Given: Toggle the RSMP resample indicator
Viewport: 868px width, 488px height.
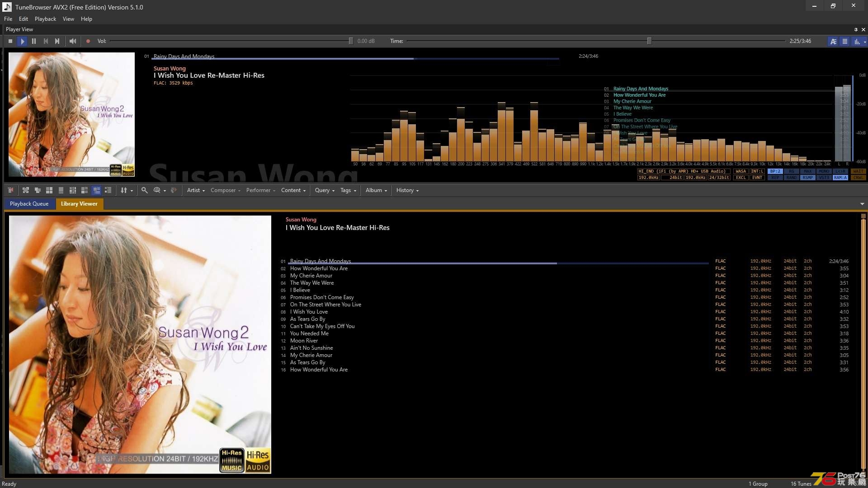Looking at the screenshot, I should coord(807,178).
